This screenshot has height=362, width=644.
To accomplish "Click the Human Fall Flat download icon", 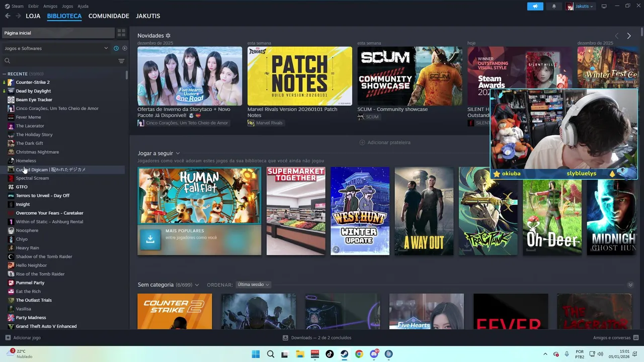I will coord(150,239).
